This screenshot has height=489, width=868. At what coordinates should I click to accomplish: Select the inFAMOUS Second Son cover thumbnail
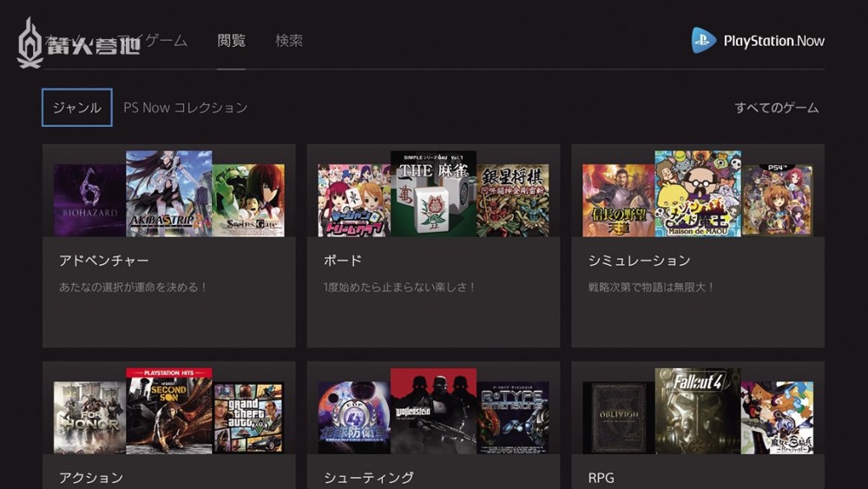click(169, 411)
